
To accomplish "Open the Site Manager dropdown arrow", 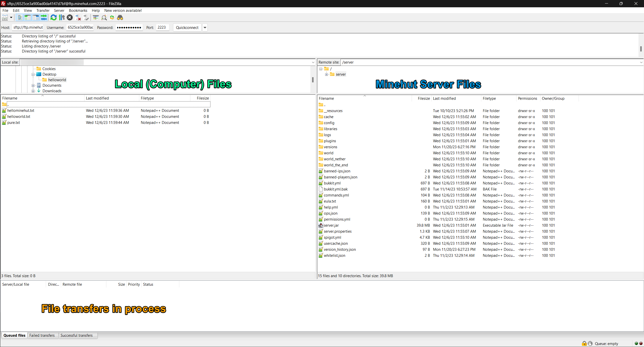I will click(11, 18).
